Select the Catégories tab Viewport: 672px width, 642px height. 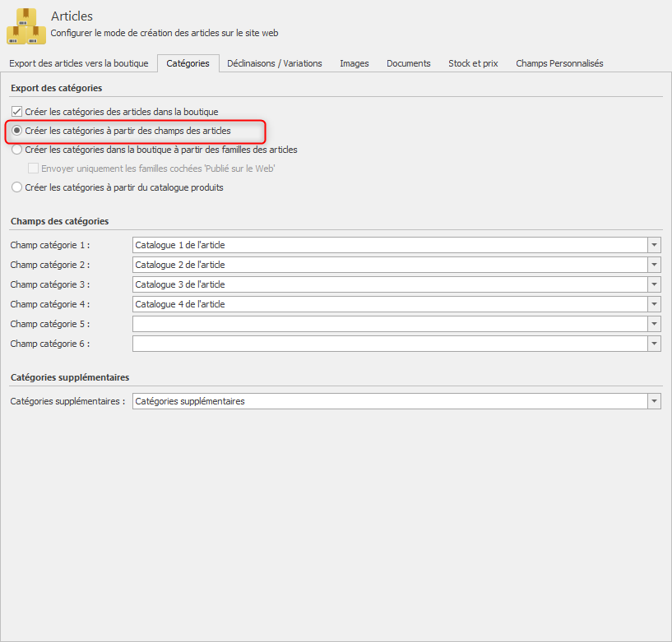(x=188, y=63)
